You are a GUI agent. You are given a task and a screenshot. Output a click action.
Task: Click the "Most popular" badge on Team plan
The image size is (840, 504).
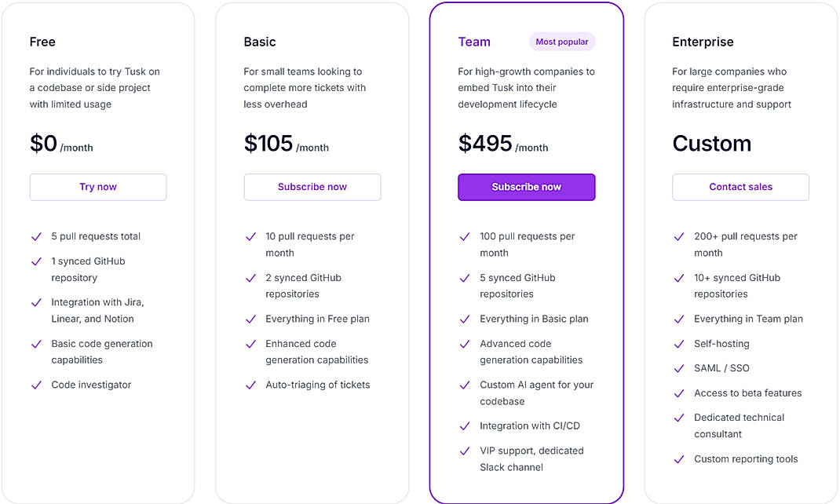pos(562,41)
